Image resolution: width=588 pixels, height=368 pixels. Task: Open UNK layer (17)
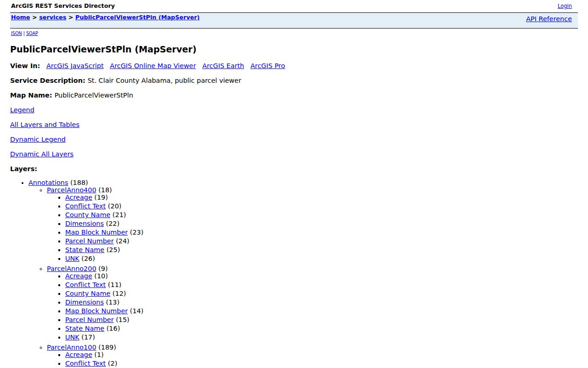coord(72,337)
